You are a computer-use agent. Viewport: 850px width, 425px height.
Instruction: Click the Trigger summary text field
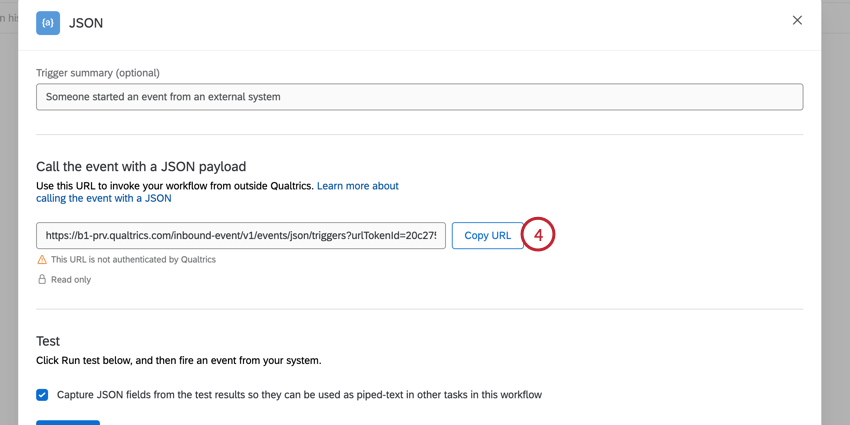[419, 97]
